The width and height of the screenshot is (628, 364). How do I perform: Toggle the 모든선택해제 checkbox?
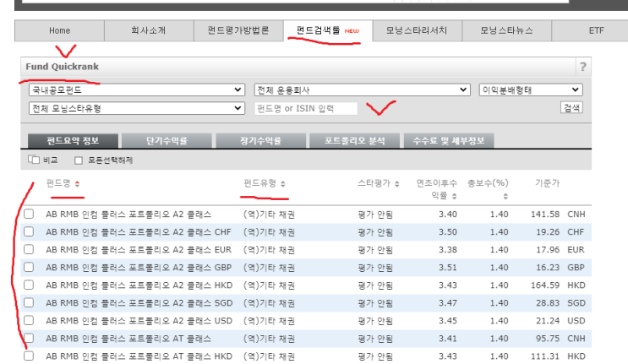pos(79,160)
